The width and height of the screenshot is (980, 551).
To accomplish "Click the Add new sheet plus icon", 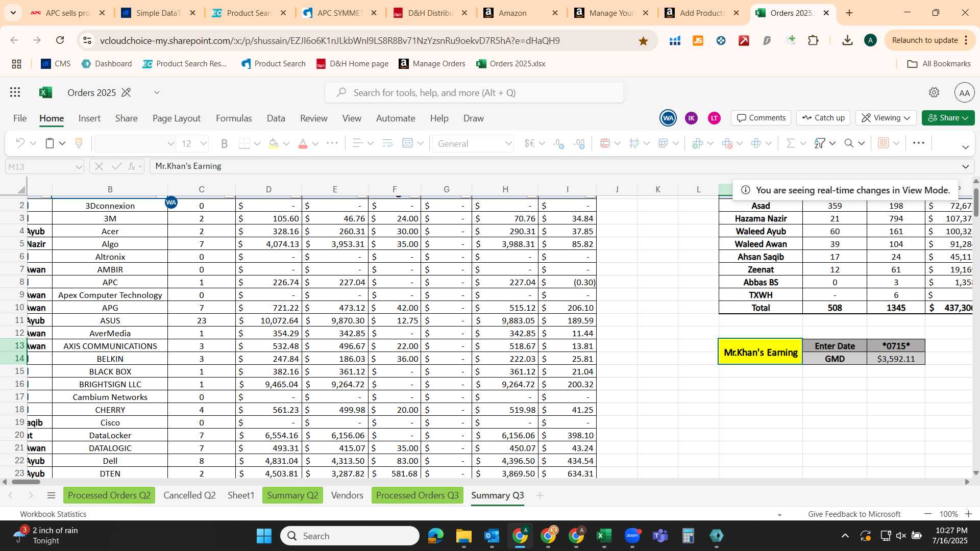I will [x=540, y=495].
